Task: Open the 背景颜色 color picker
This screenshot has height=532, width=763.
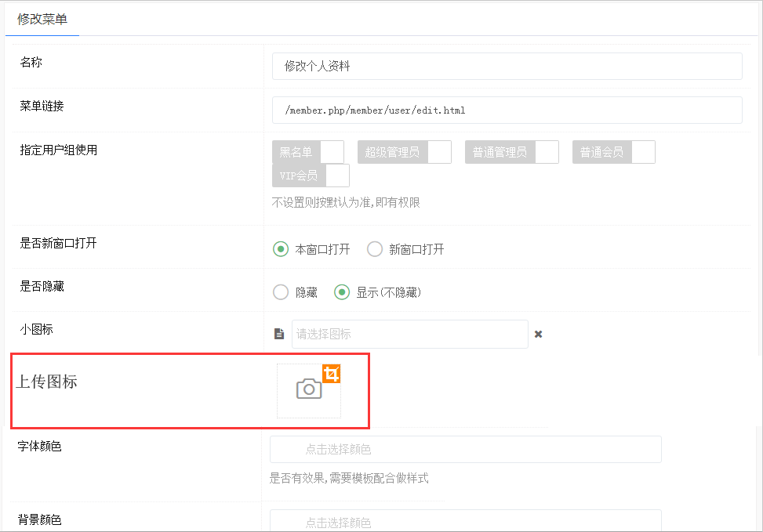Action: [465, 521]
